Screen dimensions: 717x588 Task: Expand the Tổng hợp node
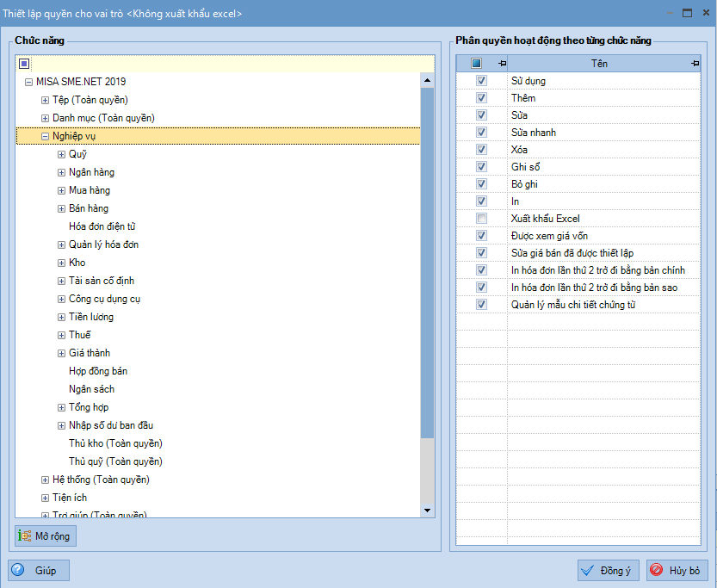coord(61,407)
